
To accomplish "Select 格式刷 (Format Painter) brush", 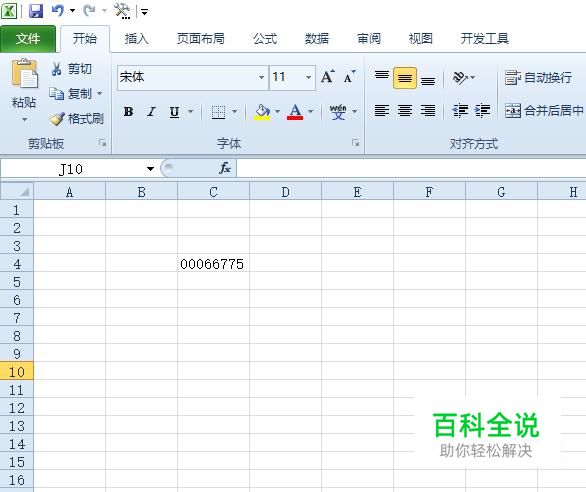I will click(x=77, y=119).
